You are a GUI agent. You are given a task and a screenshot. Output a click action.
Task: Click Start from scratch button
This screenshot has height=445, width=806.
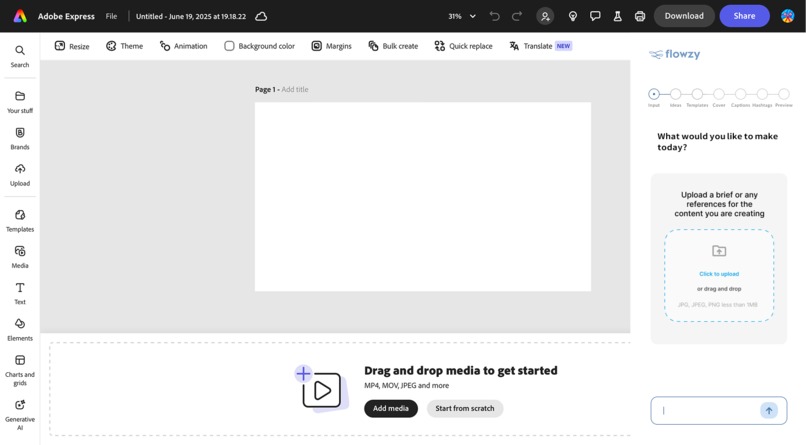pyautogui.click(x=465, y=409)
